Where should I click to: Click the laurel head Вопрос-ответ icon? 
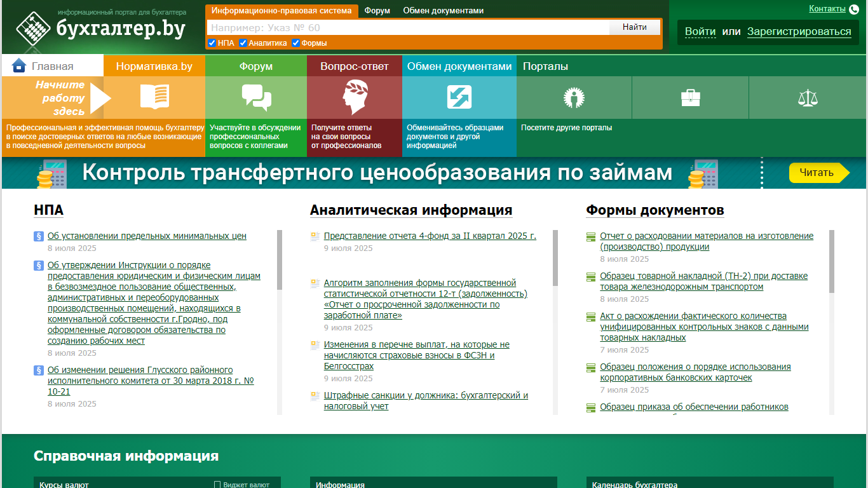point(355,97)
